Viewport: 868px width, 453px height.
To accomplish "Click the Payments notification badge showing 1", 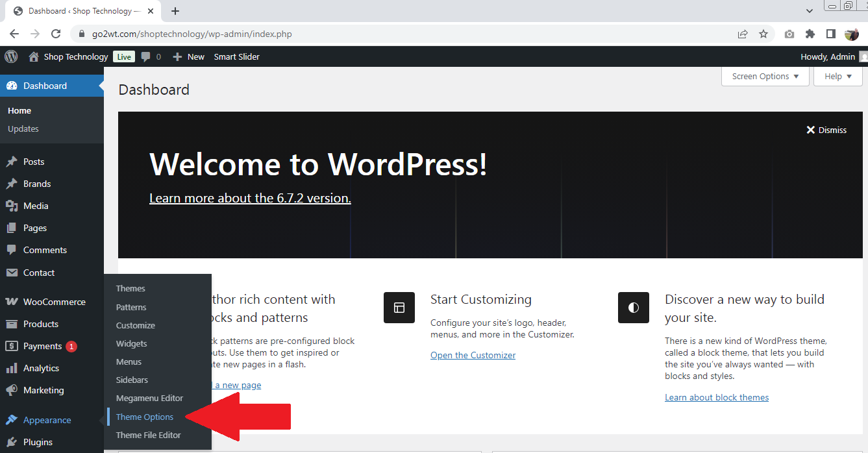I will [71, 346].
